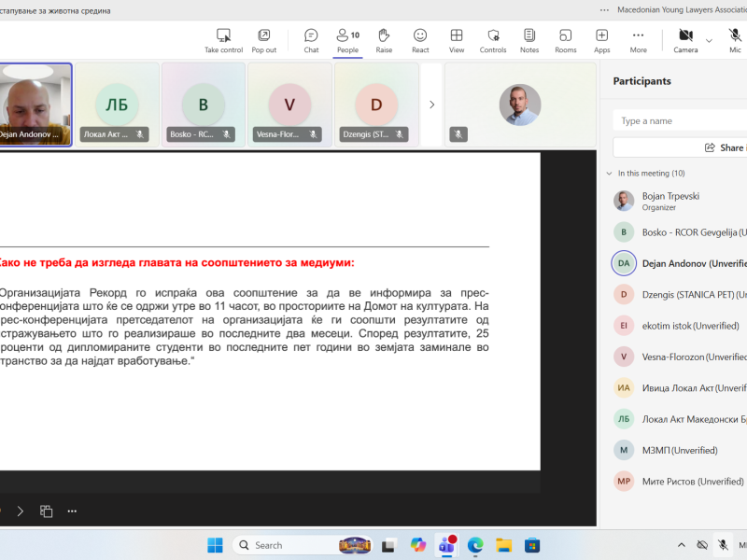Pop out the shared content

pos(264,39)
